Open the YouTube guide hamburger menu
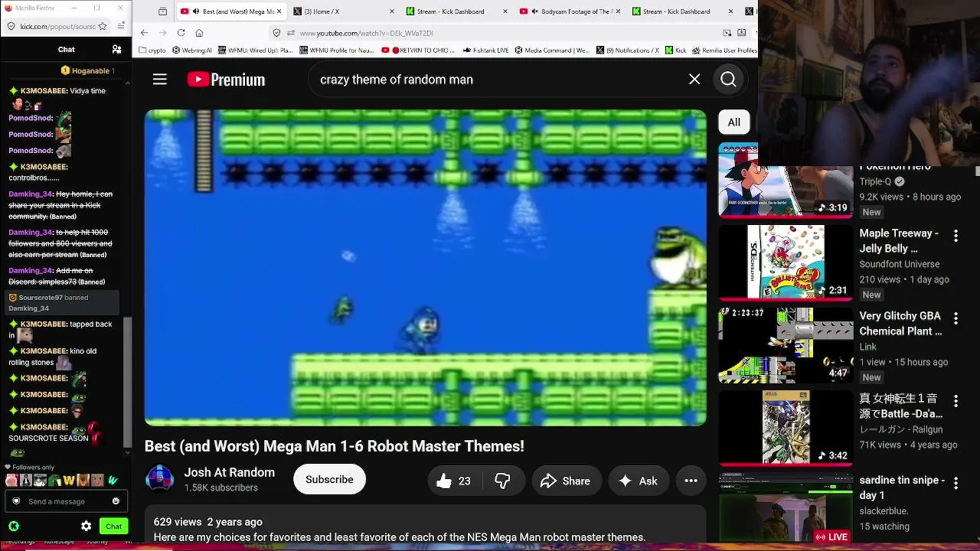Image resolution: width=980 pixels, height=551 pixels. click(159, 80)
